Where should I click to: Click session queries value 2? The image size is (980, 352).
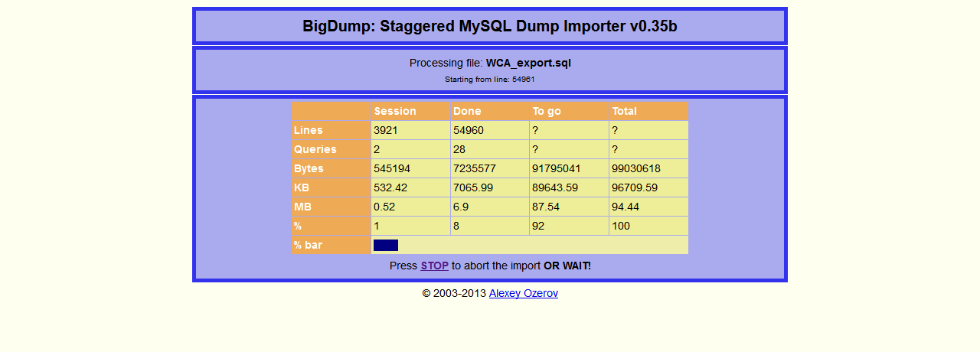point(377,149)
